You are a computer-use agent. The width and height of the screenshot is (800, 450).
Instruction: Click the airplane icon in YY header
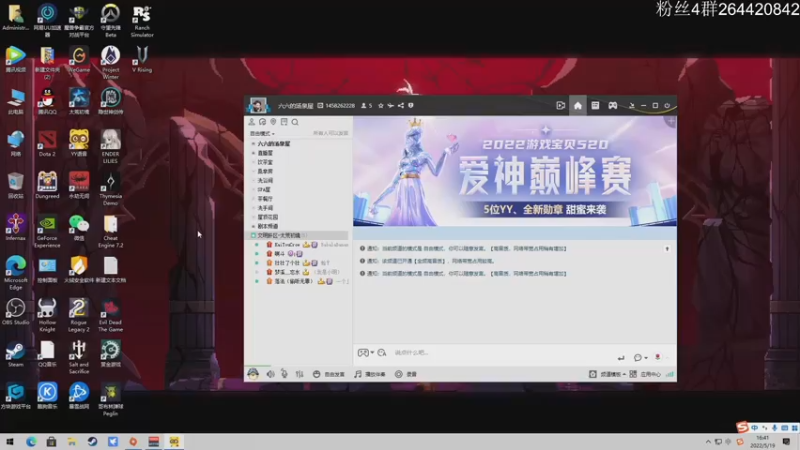[x=390, y=106]
